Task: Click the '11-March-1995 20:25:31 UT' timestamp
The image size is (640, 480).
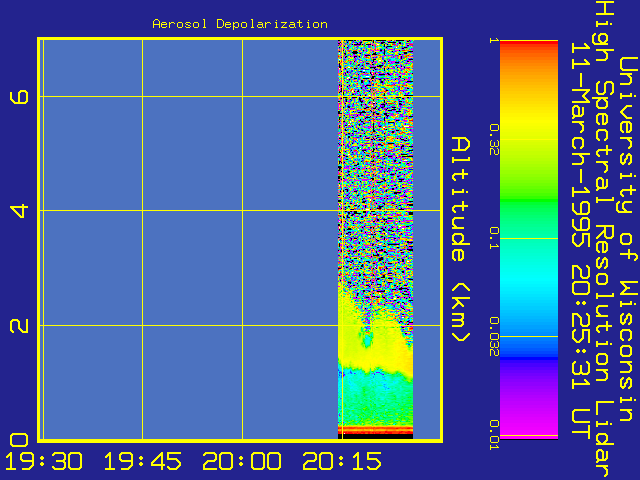Action: (x=581, y=242)
